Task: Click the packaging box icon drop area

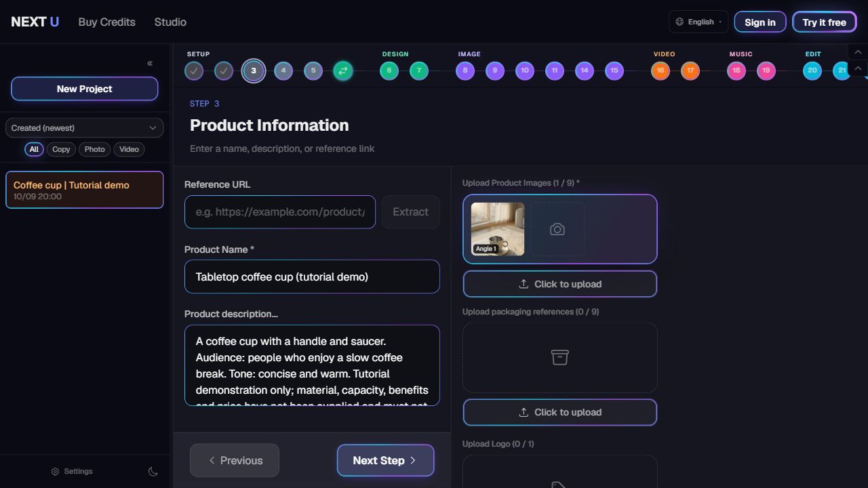Action: (560, 357)
